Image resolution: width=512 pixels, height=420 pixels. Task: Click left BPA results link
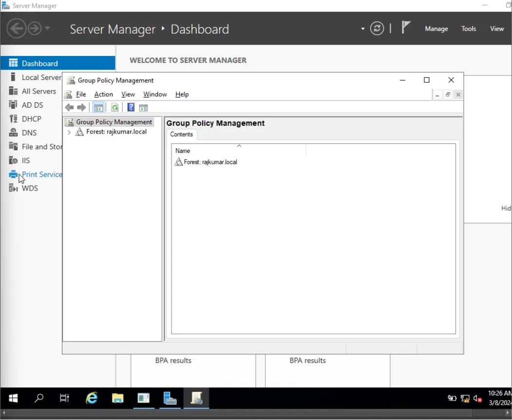[x=173, y=361]
